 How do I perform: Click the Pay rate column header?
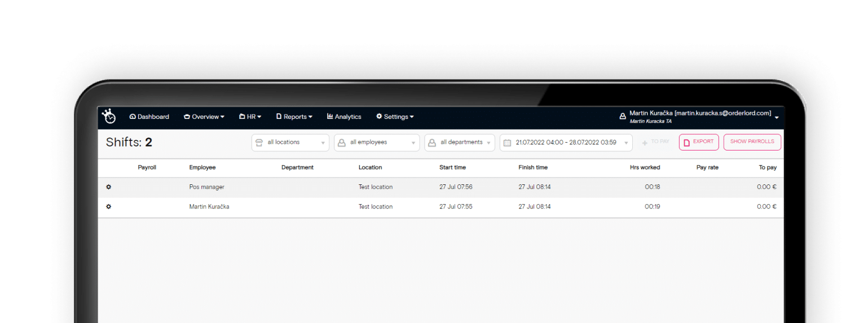[707, 167]
